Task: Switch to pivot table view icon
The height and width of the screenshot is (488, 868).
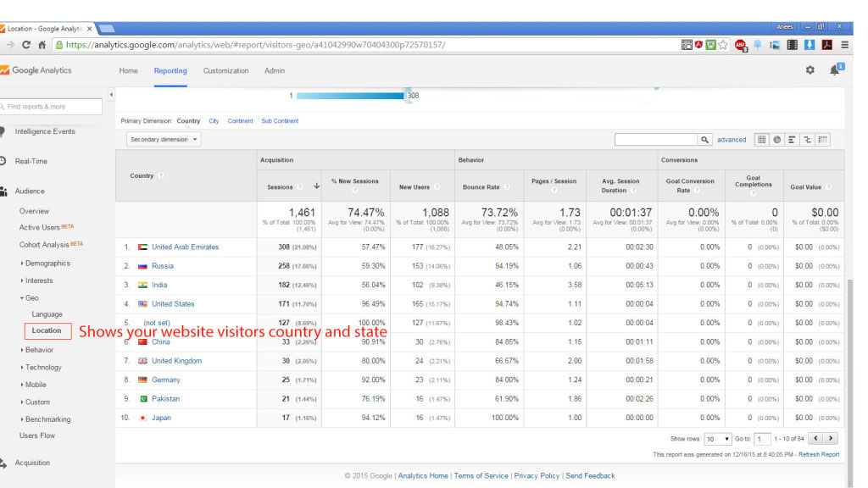Action: 823,140
